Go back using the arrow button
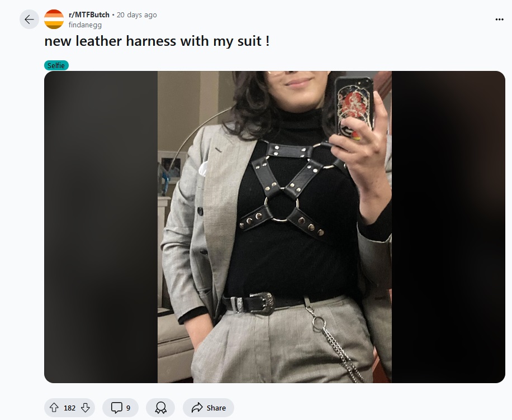 coord(29,20)
